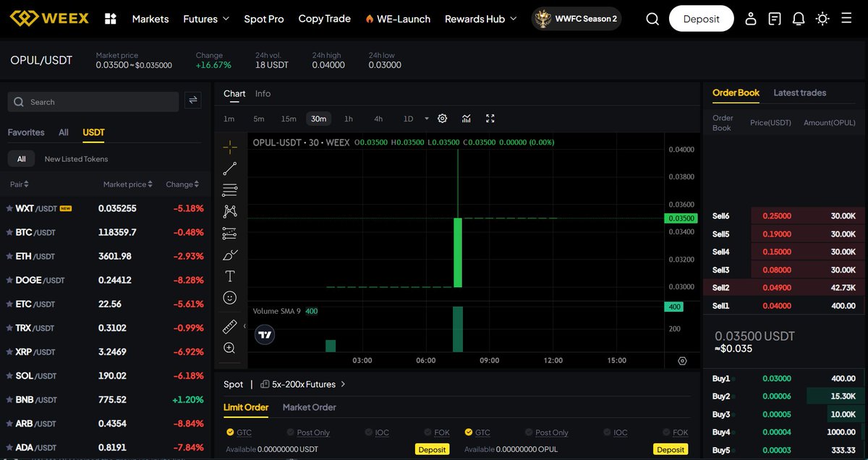
Task: Open the emoji icons tool
Action: tap(230, 297)
